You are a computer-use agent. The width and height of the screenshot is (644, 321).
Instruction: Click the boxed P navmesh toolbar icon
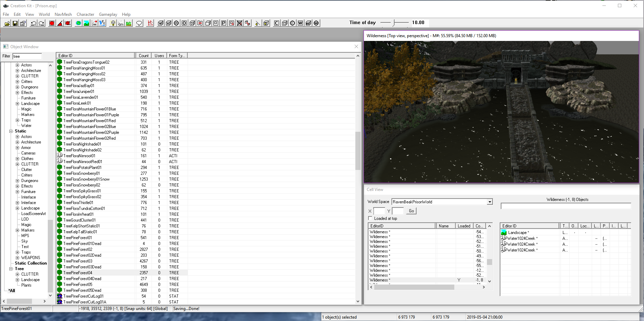pyautogui.click(x=224, y=23)
